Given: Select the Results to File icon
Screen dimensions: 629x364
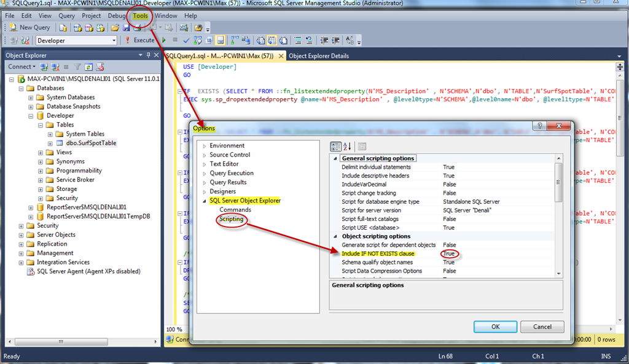Looking at the screenshot, I should 283,40.
